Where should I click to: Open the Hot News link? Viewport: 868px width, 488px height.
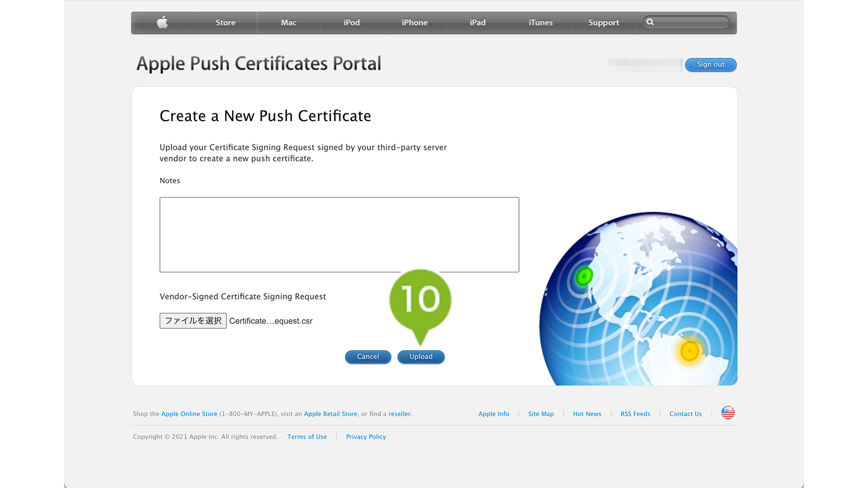pos(587,414)
